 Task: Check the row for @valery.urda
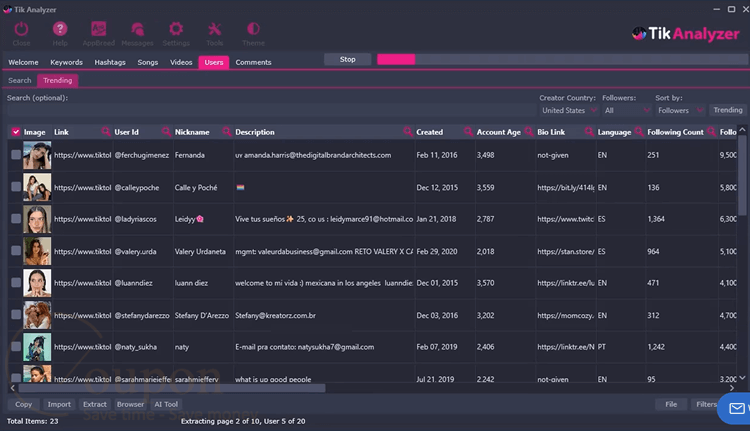click(16, 251)
